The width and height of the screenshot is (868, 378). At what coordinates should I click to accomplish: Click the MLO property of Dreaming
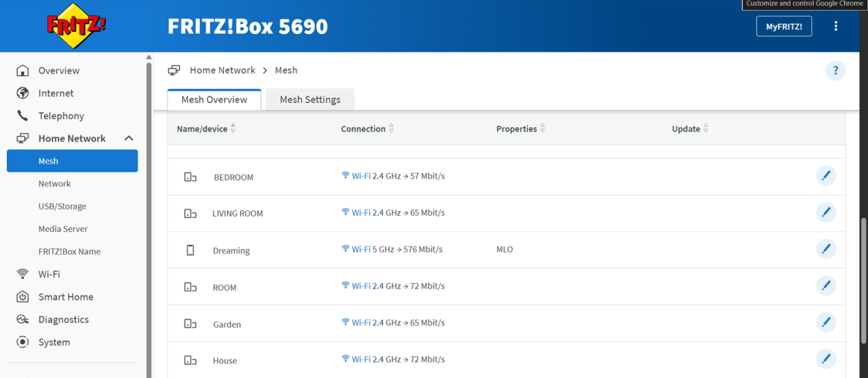(x=505, y=250)
